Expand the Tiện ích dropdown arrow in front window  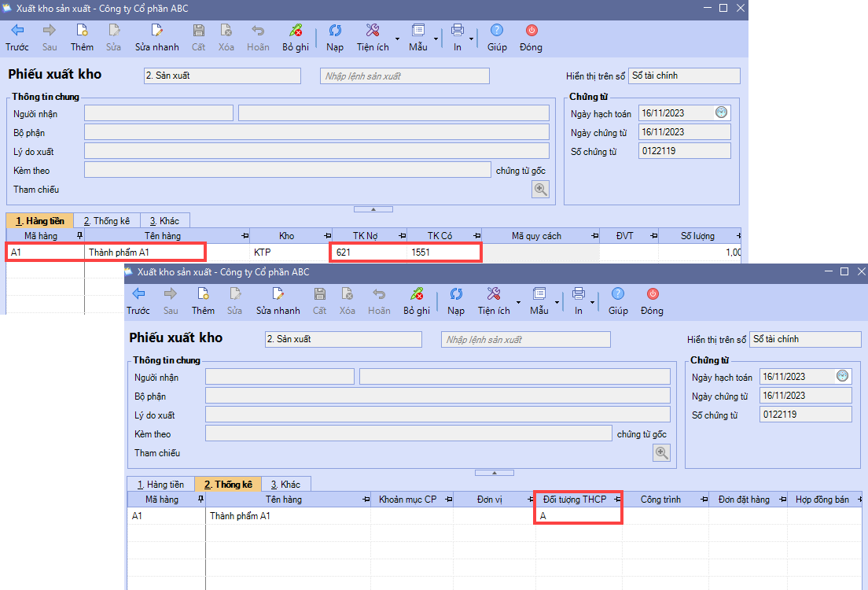518,301
